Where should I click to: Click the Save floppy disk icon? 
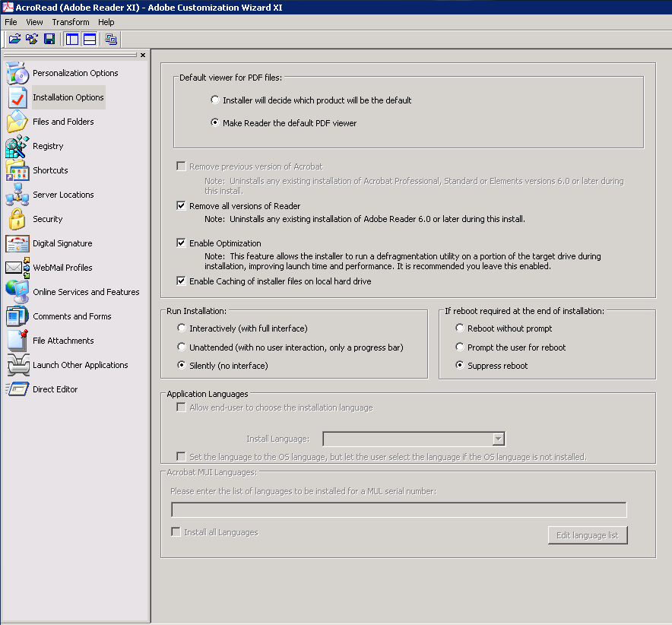pos(49,40)
